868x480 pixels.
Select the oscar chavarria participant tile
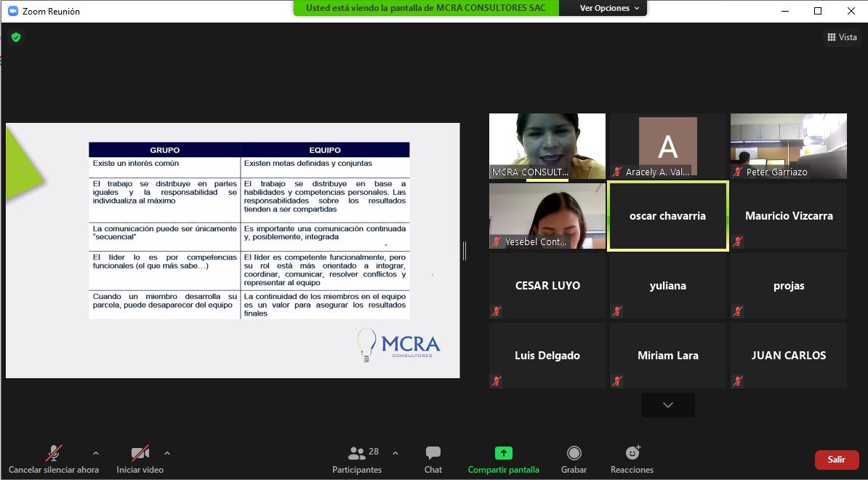(667, 216)
